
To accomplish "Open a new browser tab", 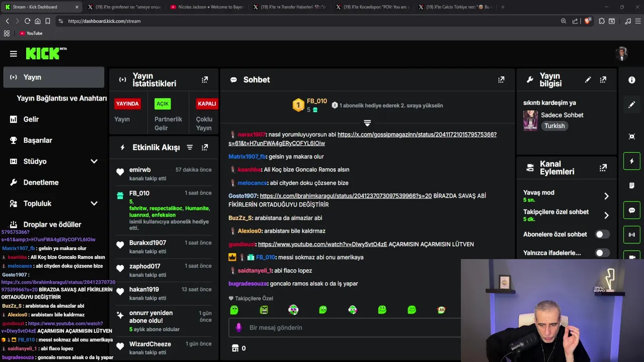I will point(503,7).
